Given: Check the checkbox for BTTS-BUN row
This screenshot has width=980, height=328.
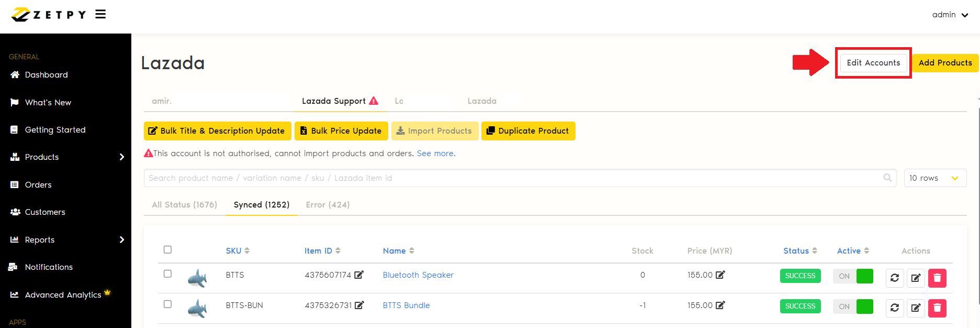Looking at the screenshot, I should pos(167,304).
